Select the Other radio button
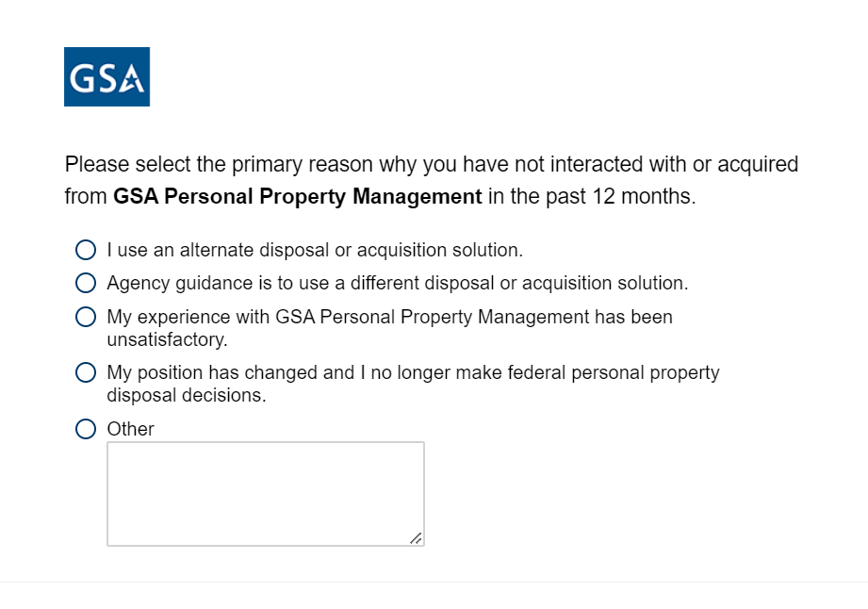868x609 pixels. click(86, 429)
